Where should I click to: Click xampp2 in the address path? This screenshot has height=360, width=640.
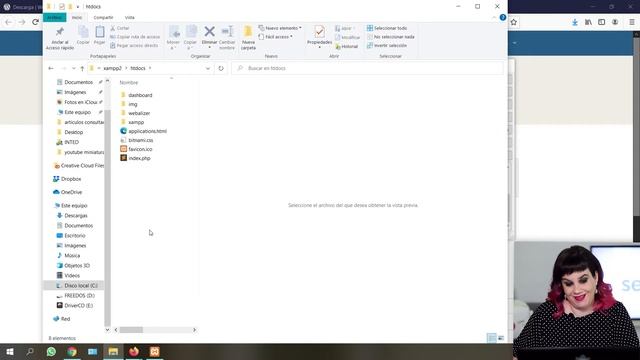coord(112,68)
